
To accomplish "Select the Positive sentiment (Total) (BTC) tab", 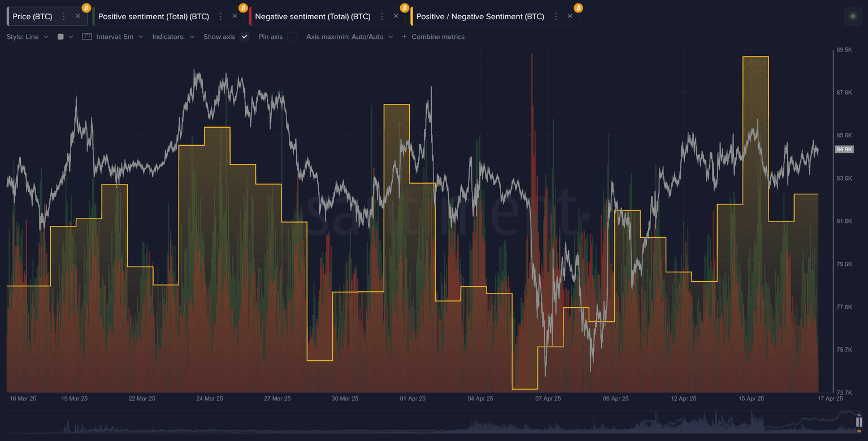I will coord(153,16).
